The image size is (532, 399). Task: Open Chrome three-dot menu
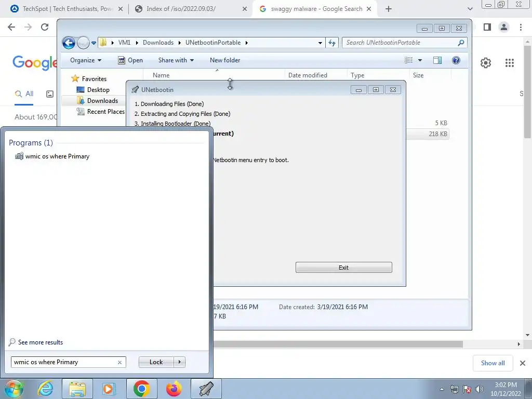pos(521,27)
